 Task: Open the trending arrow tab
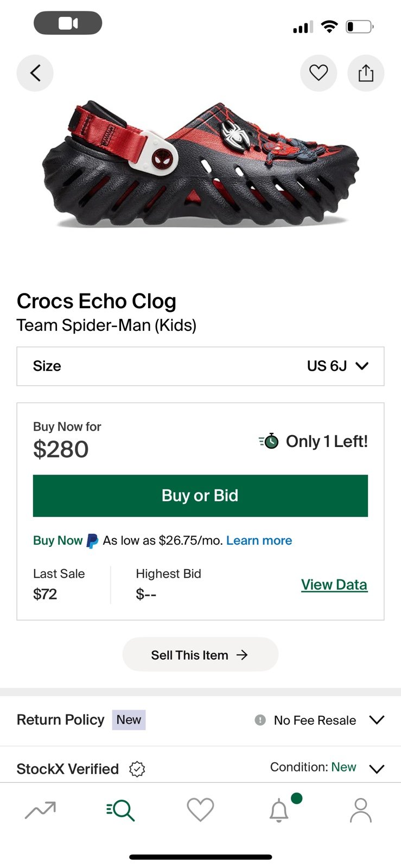(41, 810)
